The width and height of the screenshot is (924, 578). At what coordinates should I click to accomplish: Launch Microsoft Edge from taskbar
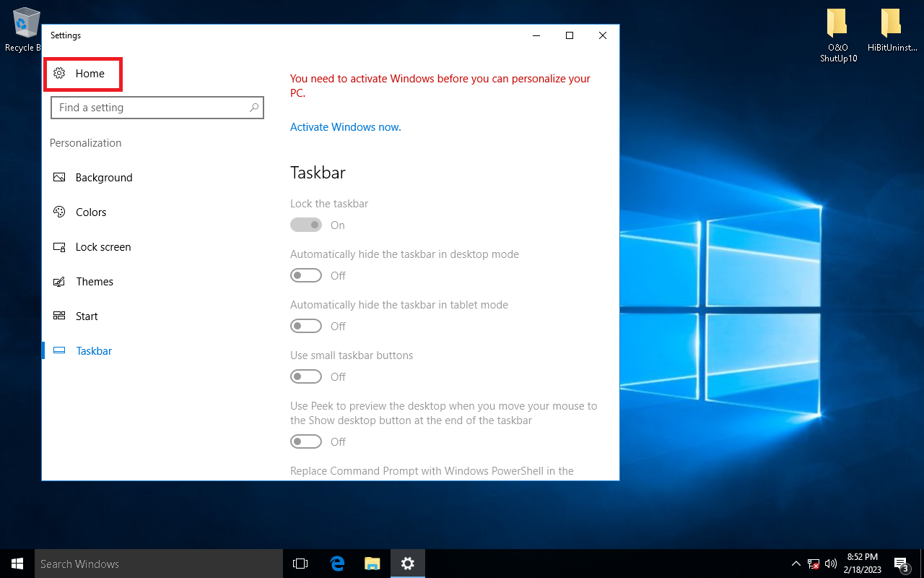(336, 564)
